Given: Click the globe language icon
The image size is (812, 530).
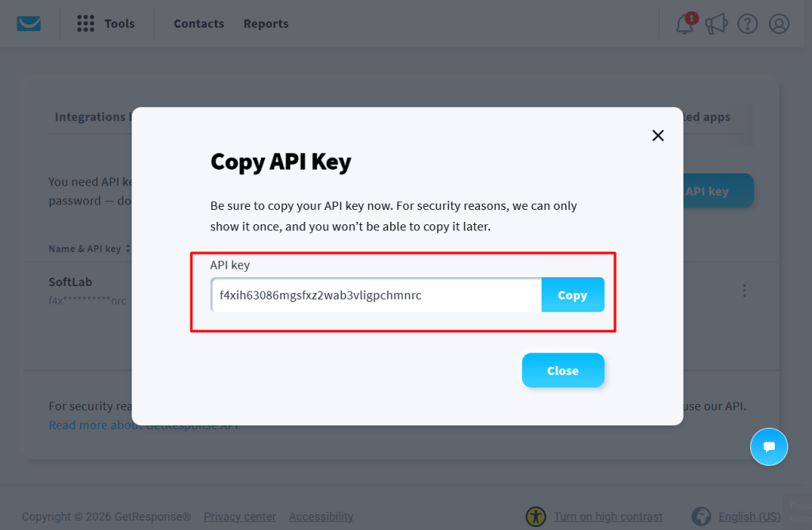Looking at the screenshot, I should click(701, 517).
